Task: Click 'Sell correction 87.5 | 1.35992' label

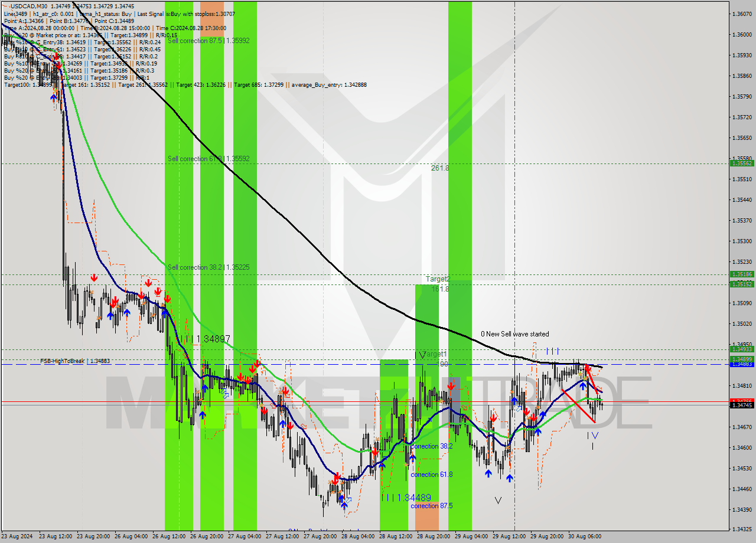Action: [208, 41]
